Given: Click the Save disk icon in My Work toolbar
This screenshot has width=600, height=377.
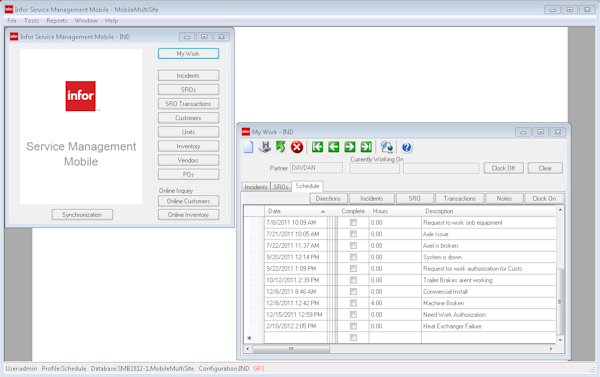Looking at the screenshot, I should (264, 147).
